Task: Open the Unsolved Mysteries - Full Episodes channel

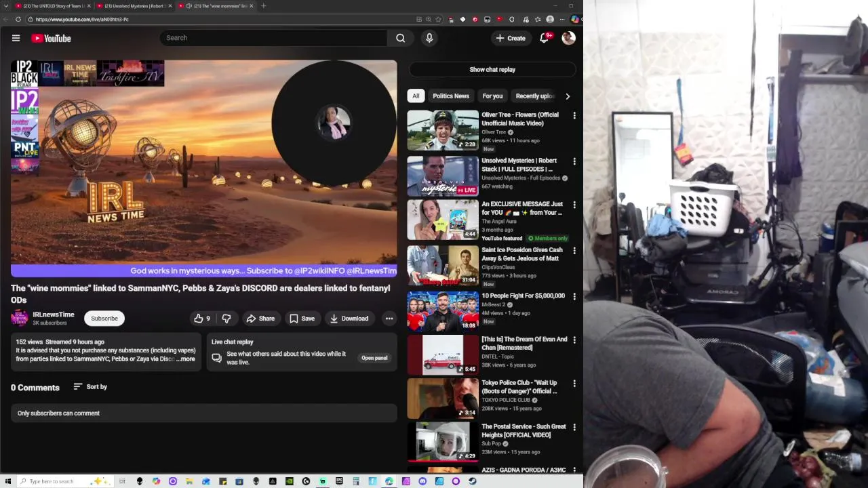Action: pyautogui.click(x=521, y=178)
